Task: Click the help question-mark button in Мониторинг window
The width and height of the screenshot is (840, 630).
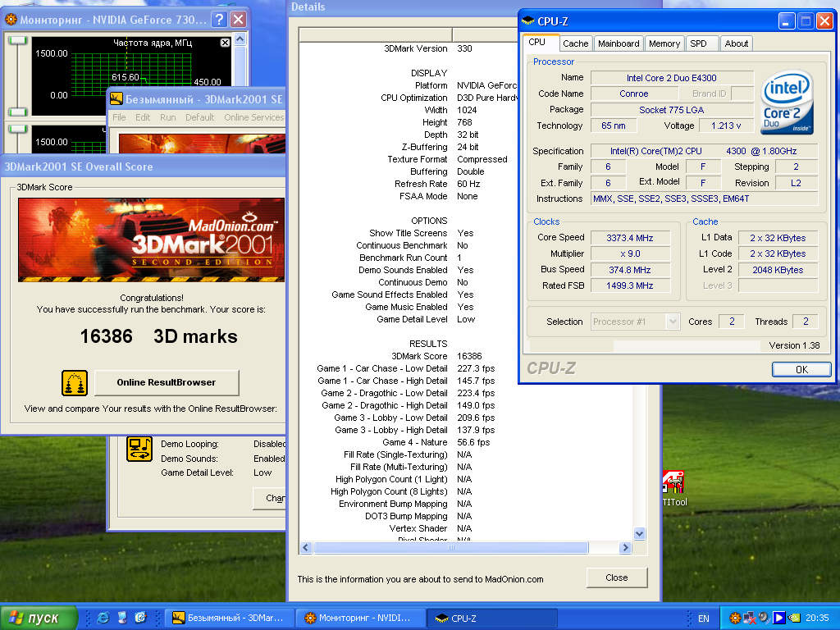Action: (219, 20)
